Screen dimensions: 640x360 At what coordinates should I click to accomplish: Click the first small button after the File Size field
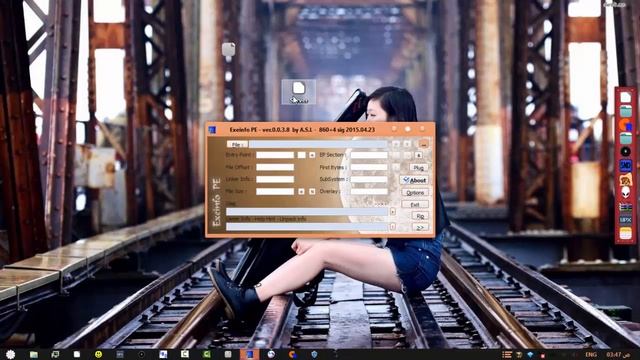pyautogui.click(x=301, y=191)
